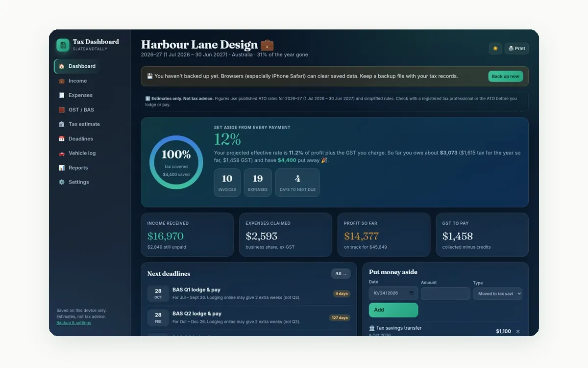This screenshot has height=368, width=588.
Task: Click the 19 Expenses stat tile
Action: coord(258,183)
